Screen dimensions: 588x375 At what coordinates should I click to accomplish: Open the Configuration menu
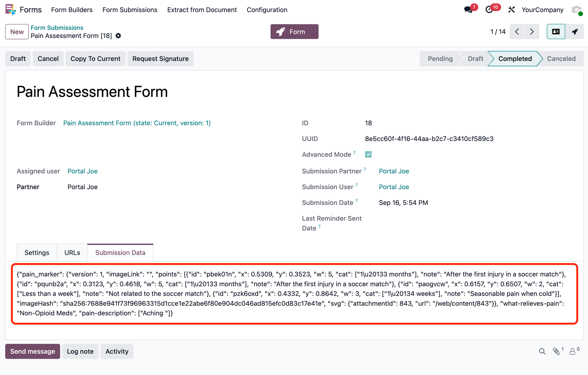[x=267, y=10]
